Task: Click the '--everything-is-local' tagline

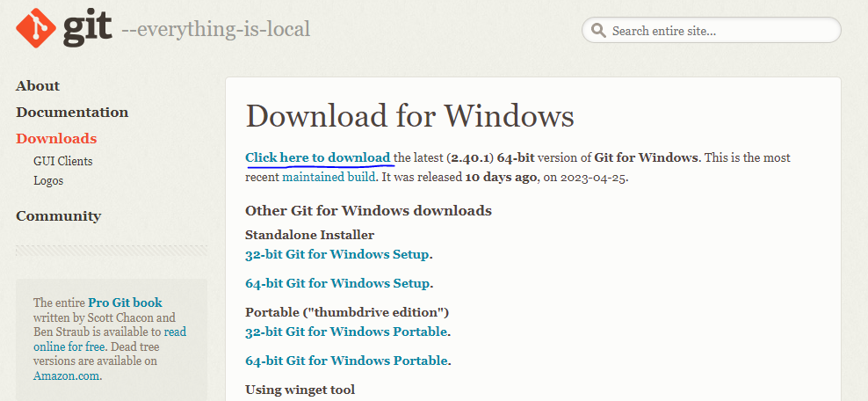Action: [x=215, y=29]
